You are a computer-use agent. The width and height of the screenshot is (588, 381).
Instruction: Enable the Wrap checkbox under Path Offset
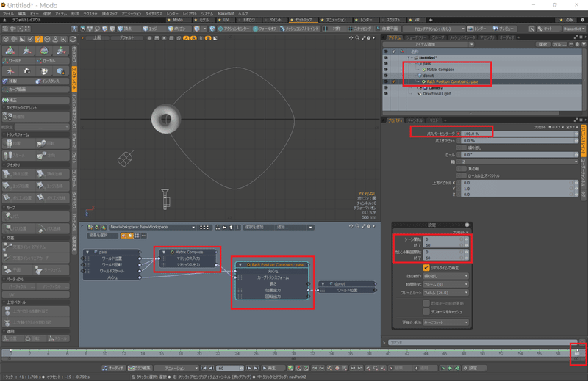[x=463, y=148]
